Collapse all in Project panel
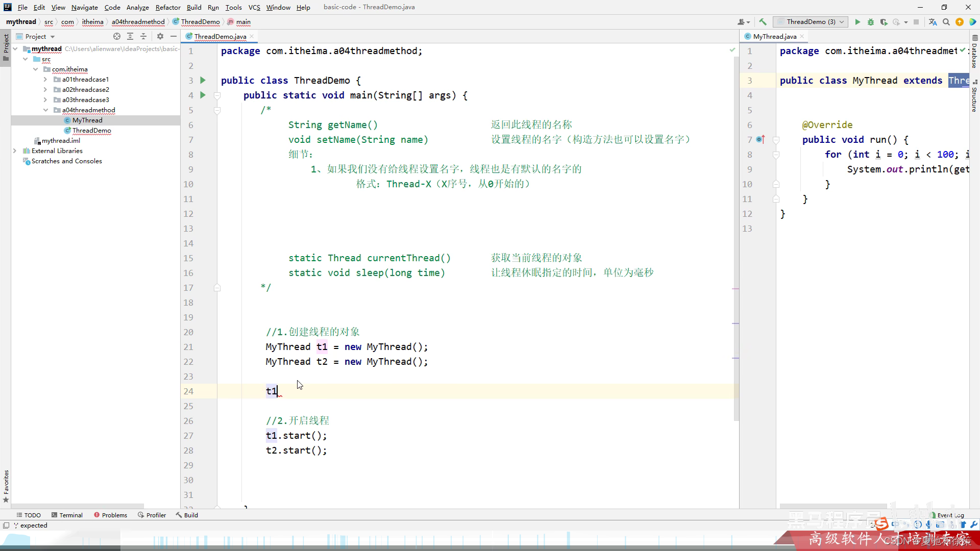 coord(143,36)
